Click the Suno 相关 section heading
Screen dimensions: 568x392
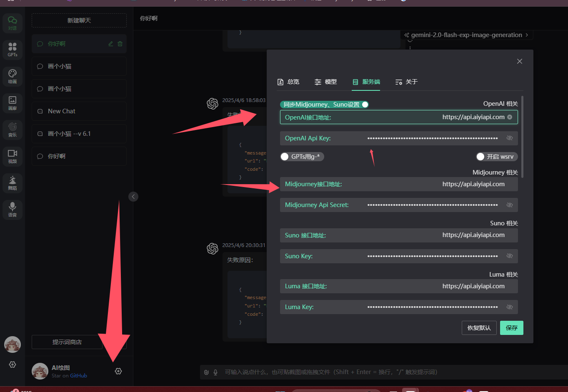click(x=504, y=223)
